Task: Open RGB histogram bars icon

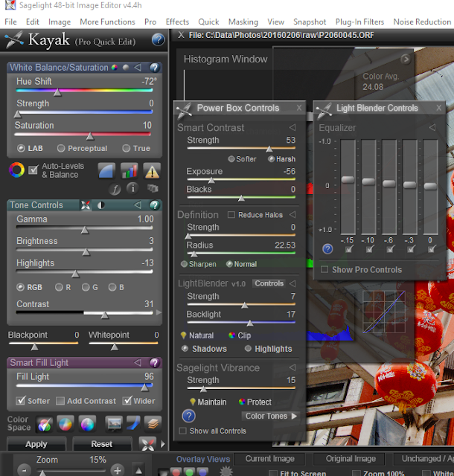Action: (130, 170)
